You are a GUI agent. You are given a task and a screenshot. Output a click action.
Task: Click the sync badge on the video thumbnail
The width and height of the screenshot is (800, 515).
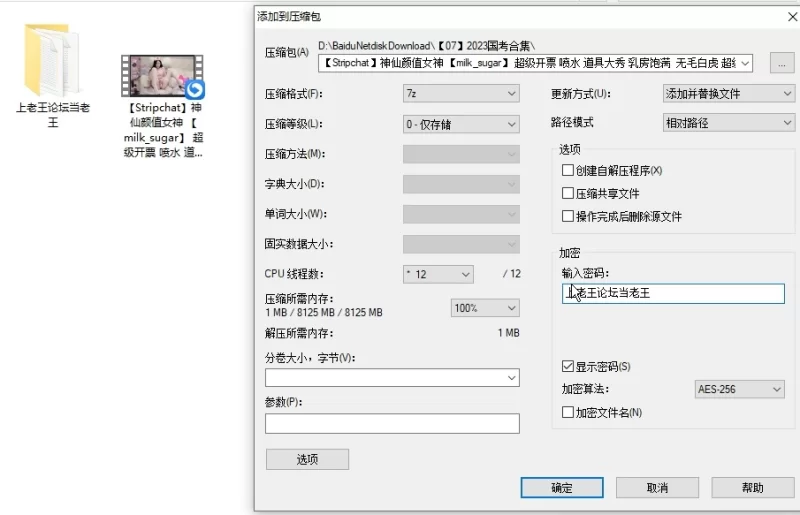pyautogui.click(x=194, y=89)
